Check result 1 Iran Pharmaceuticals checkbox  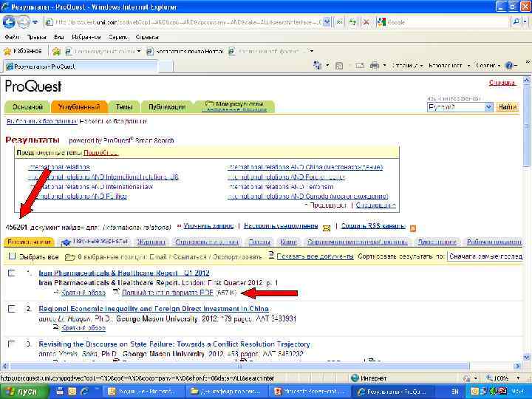pos(12,273)
